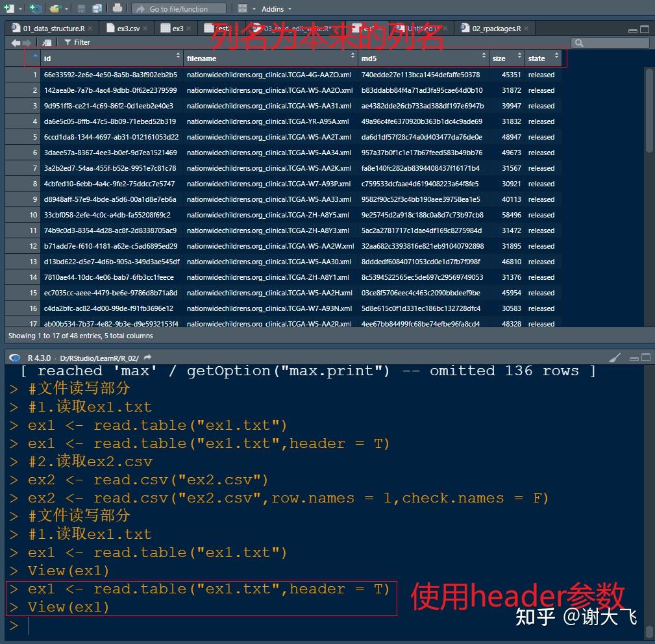Toggle the data viewer Filter
The height and width of the screenshot is (644, 655).
click(77, 42)
